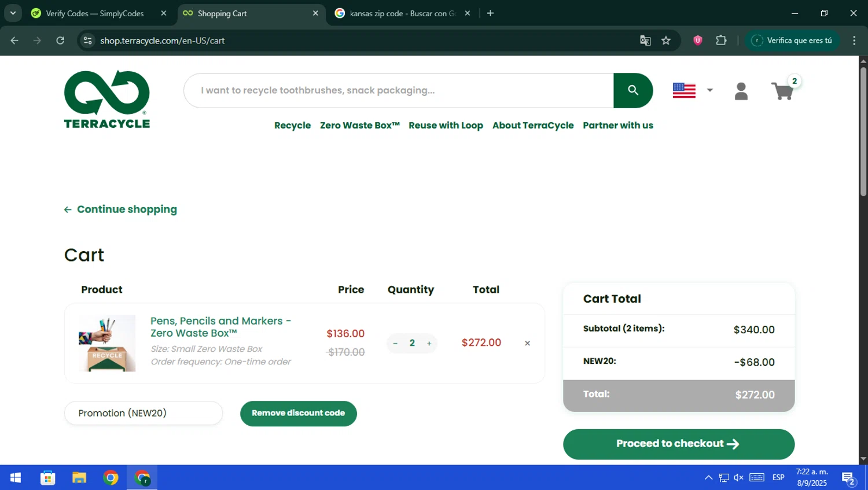Open File Explorer from taskbar
Viewport: 868px width, 490px height.
(x=79, y=478)
